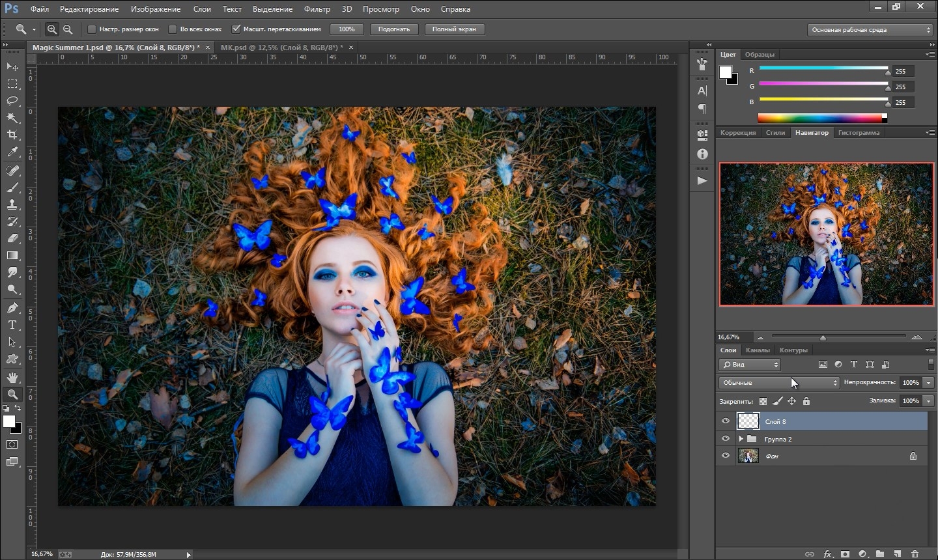
Task: Expand the Группа 2 group
Action: coord(741,439)
